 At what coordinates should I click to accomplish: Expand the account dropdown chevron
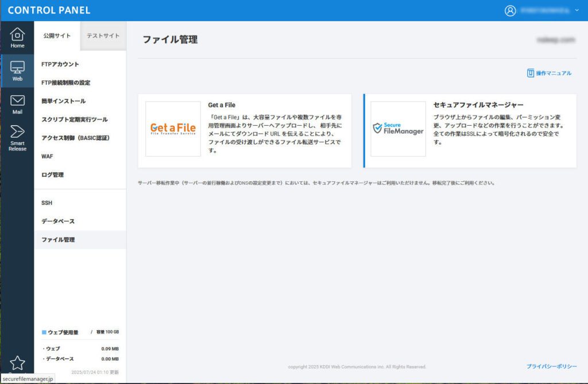pos(577,10)
